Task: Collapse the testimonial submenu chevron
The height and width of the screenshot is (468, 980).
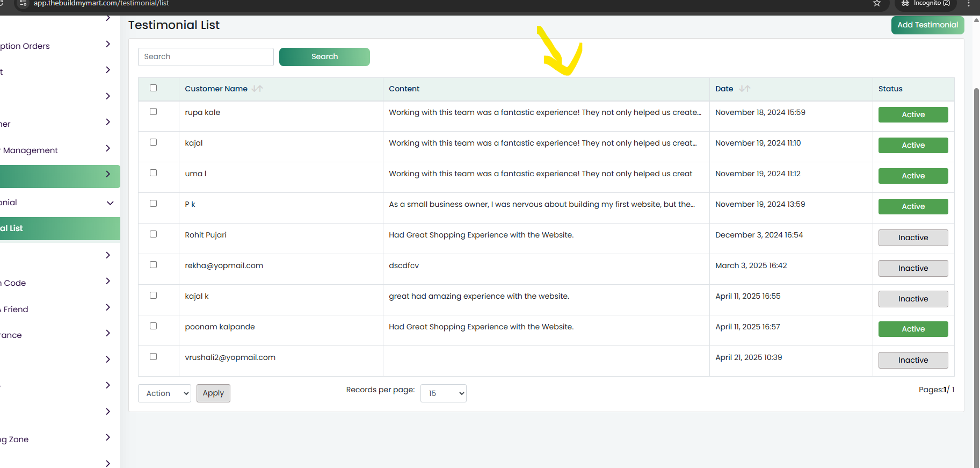Action: 110,203
